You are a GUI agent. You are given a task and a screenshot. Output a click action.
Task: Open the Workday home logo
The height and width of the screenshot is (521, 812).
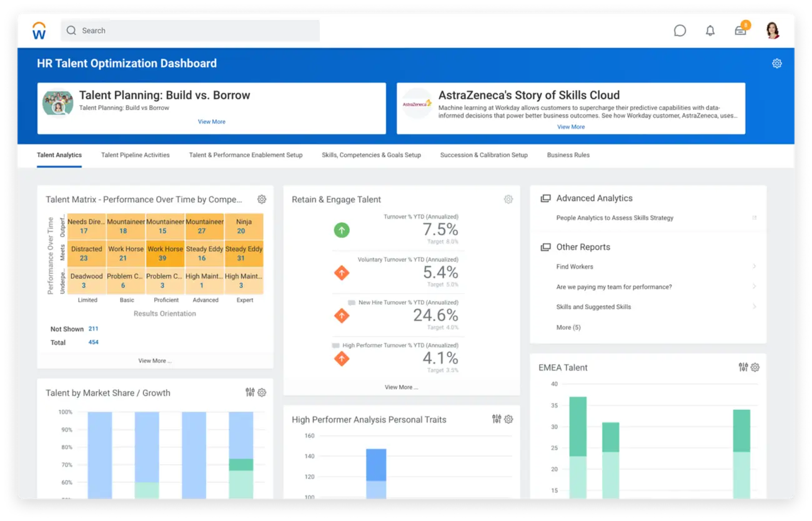[39, 30]
